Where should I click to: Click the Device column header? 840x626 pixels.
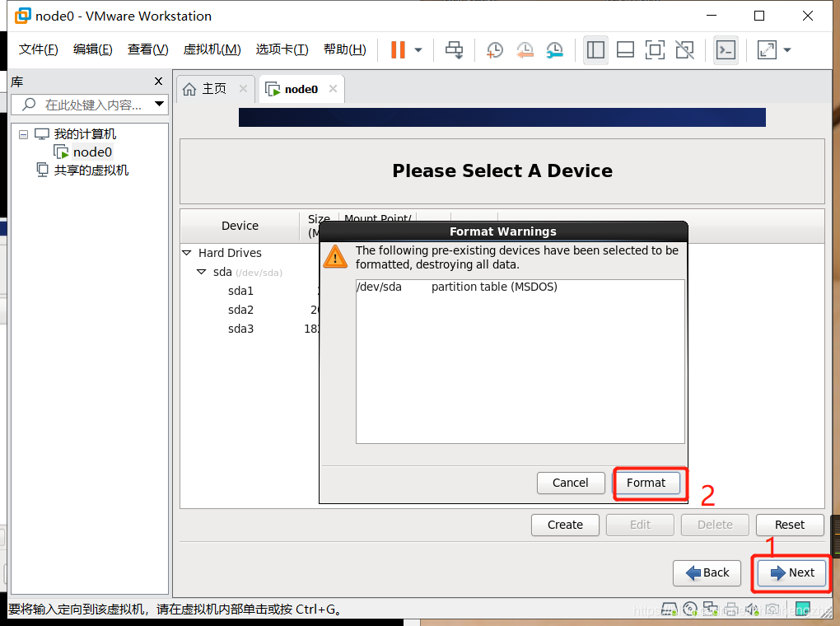click(240, 226)
